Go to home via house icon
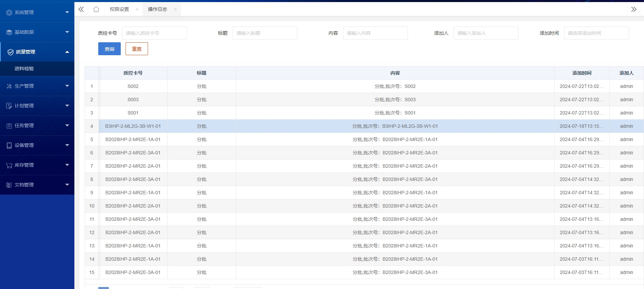 96,9
